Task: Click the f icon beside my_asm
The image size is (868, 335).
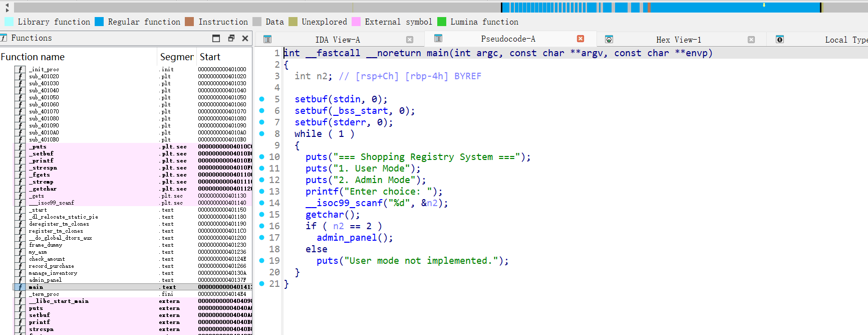Action: [20, 252]
